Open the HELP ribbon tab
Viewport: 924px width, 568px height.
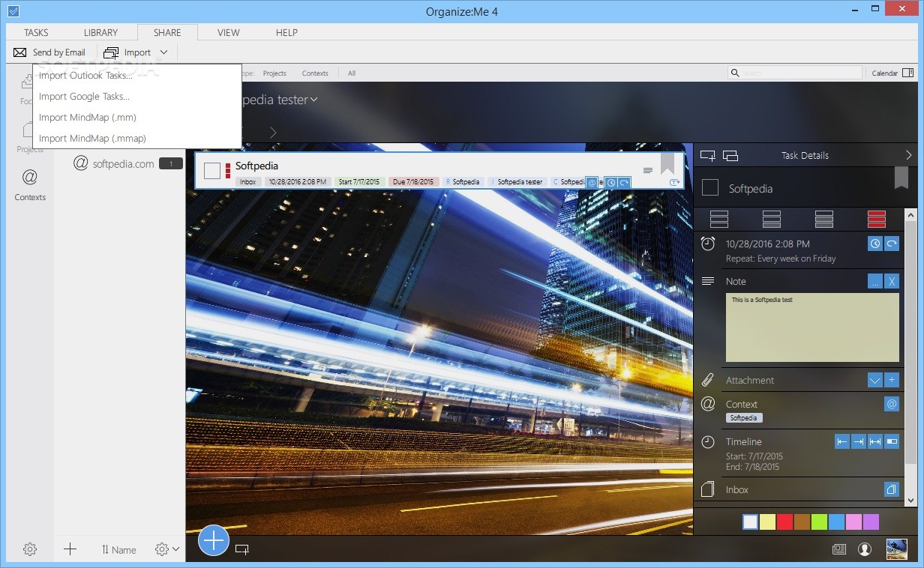286,32
